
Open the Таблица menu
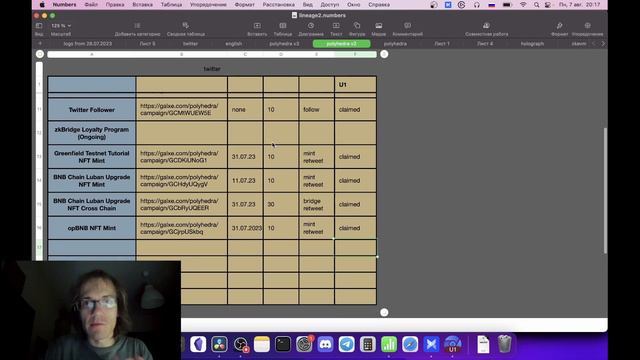(171, 4)
